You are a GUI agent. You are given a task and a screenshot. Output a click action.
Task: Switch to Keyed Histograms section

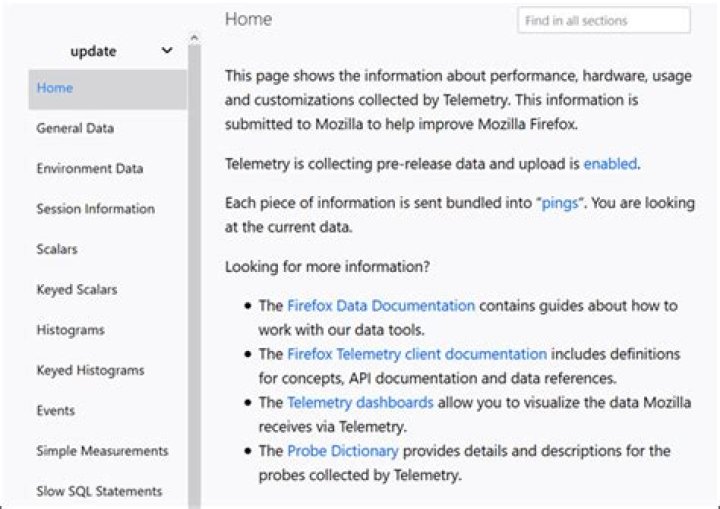[90, 370]
